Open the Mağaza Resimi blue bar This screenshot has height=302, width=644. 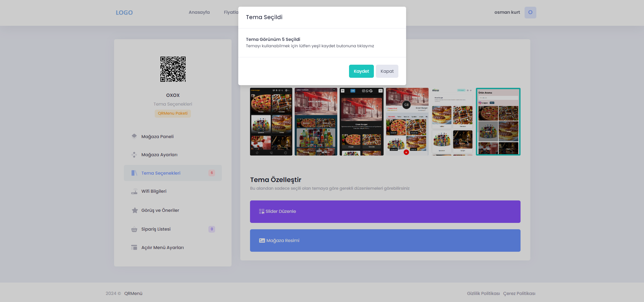(385, 241)
